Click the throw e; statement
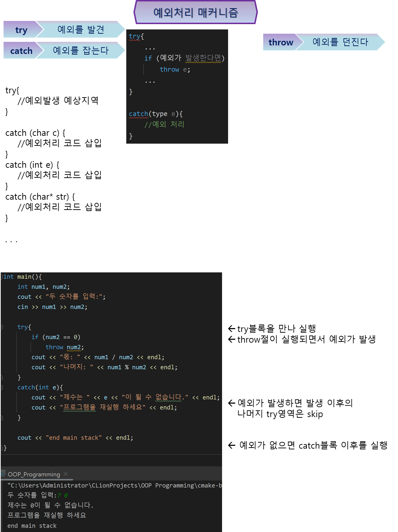The image size is (398, 532). [x=175, y=70]
